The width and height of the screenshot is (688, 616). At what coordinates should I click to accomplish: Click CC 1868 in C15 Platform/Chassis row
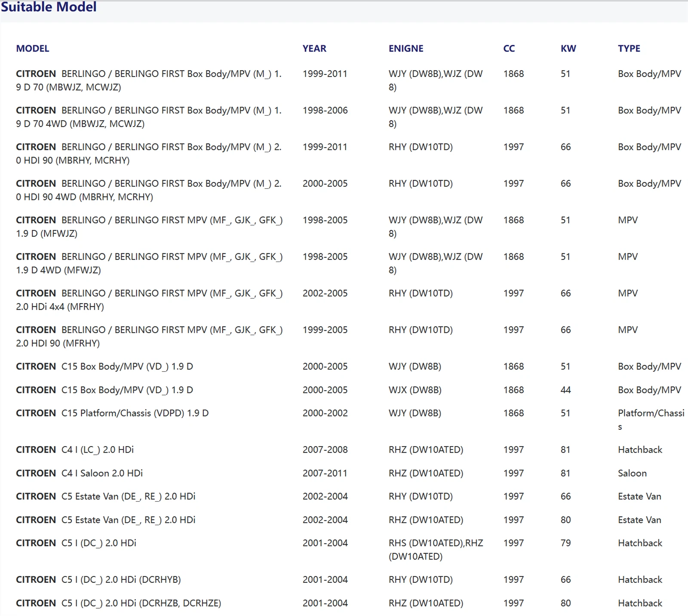tap(513, 413)
